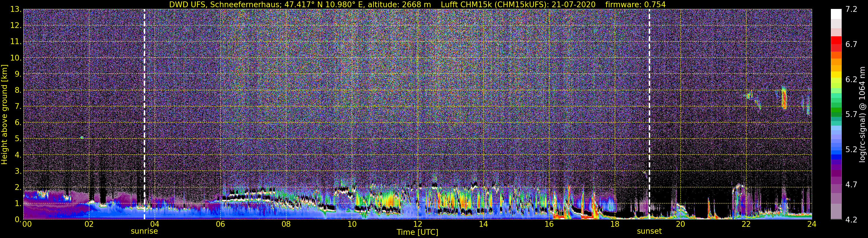This screenshot has height=238, width=868.
Task: Click the '4.7' colorbar value
Action: (851, 184)
